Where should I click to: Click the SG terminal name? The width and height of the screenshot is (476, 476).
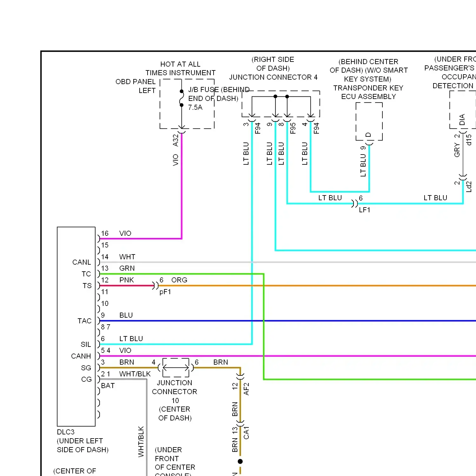point(86,368)
